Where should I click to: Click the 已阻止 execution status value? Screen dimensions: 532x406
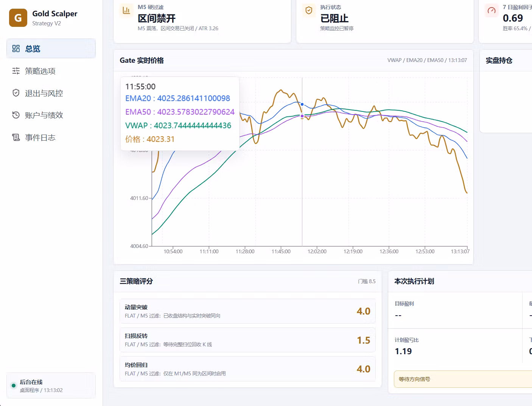[334, 19]
